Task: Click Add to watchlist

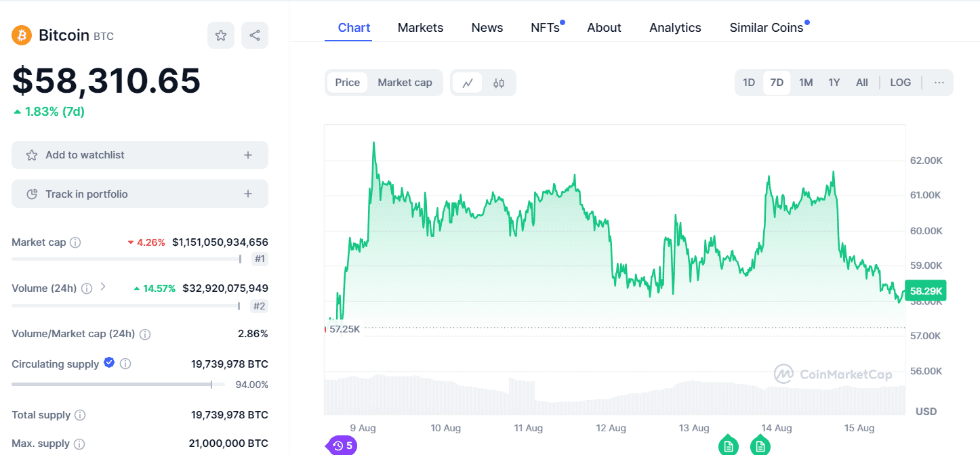Action: [x=140, y=154]
